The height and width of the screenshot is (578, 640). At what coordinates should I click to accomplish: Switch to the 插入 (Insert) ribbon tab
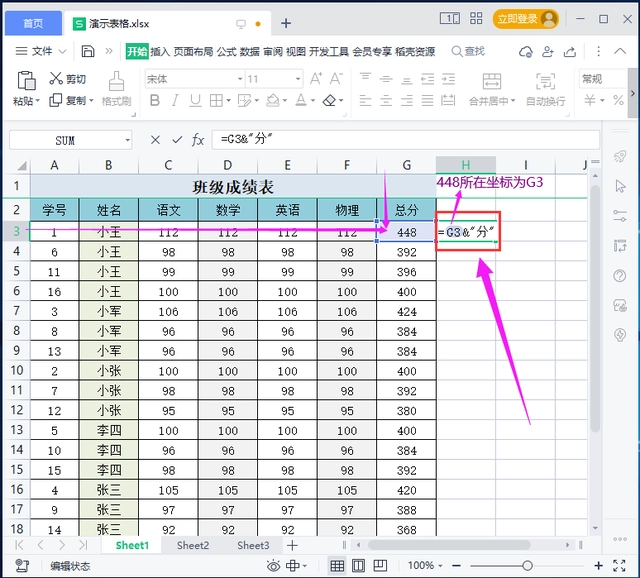coord(160,51)
